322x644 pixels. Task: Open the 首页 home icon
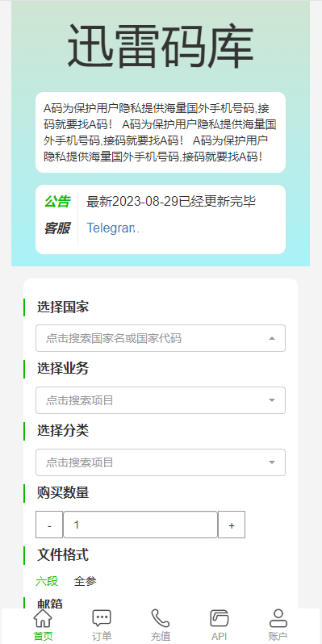point(43,617)
